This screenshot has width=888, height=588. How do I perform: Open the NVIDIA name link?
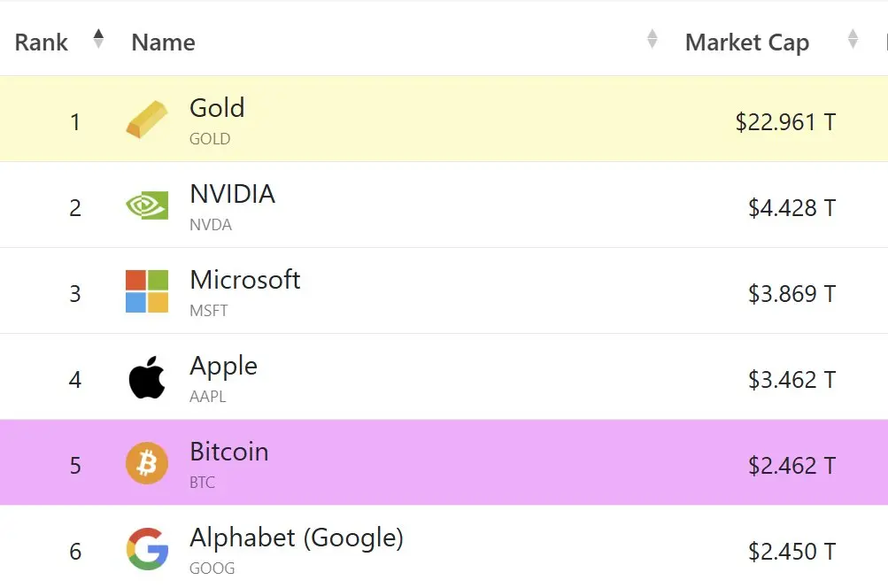tap(232, 194)
